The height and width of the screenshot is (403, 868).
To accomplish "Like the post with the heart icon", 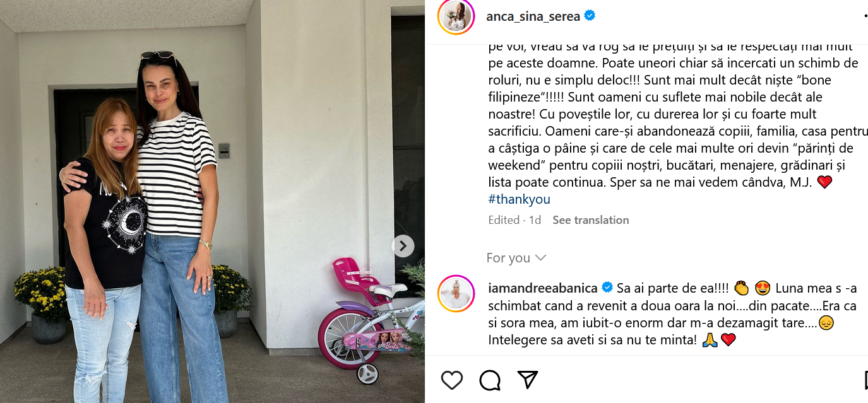I will 452,380.
